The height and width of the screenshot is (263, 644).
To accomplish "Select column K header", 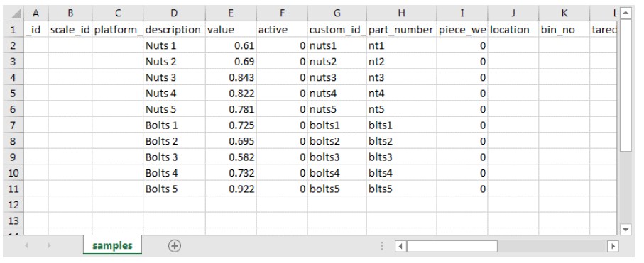I will pos(564,13).
